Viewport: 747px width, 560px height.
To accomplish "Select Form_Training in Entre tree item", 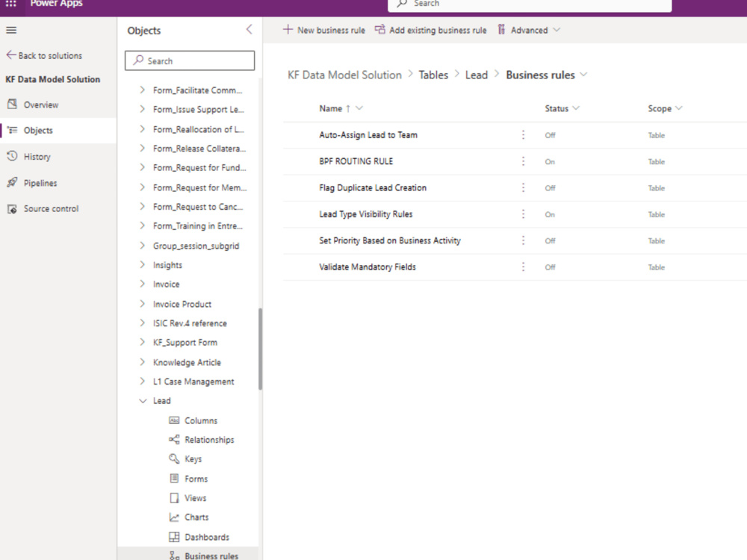I will (198, 226).
